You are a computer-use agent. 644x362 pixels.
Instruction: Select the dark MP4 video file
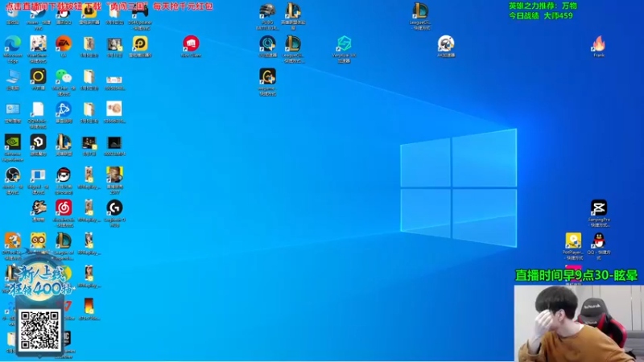[x=114, y=142]
